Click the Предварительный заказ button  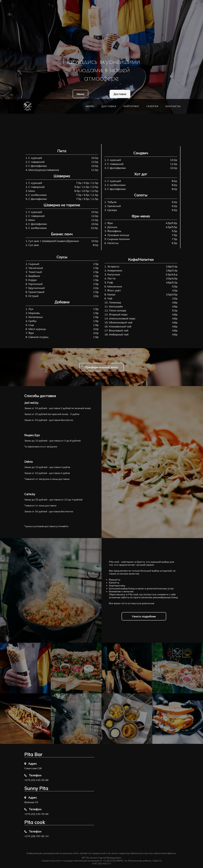pos(101,367)
